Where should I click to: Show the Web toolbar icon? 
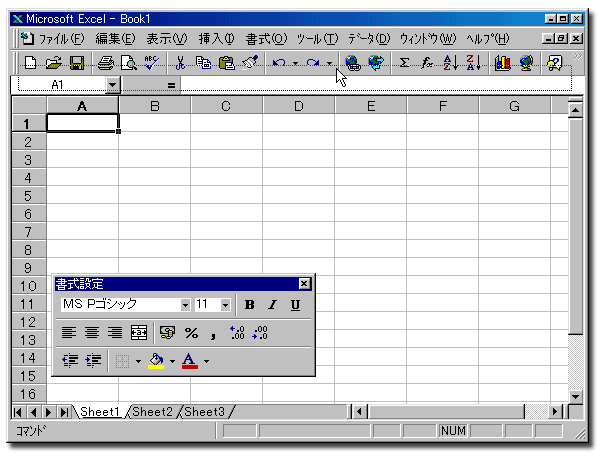click(376, 62)
